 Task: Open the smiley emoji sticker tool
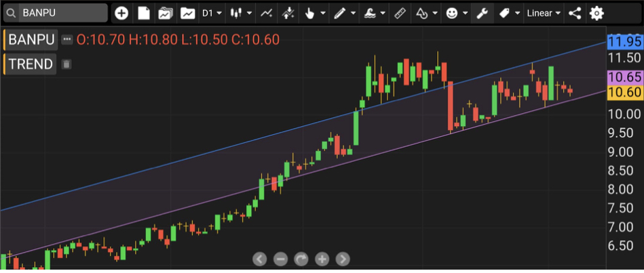[x=452, y=13]
